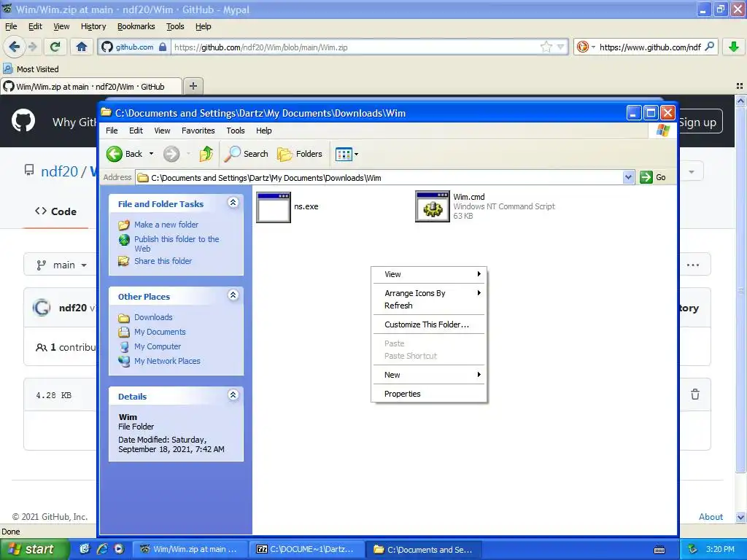Click the list all tabs icon in browser

pyautogui.click(x=740, y=86)
